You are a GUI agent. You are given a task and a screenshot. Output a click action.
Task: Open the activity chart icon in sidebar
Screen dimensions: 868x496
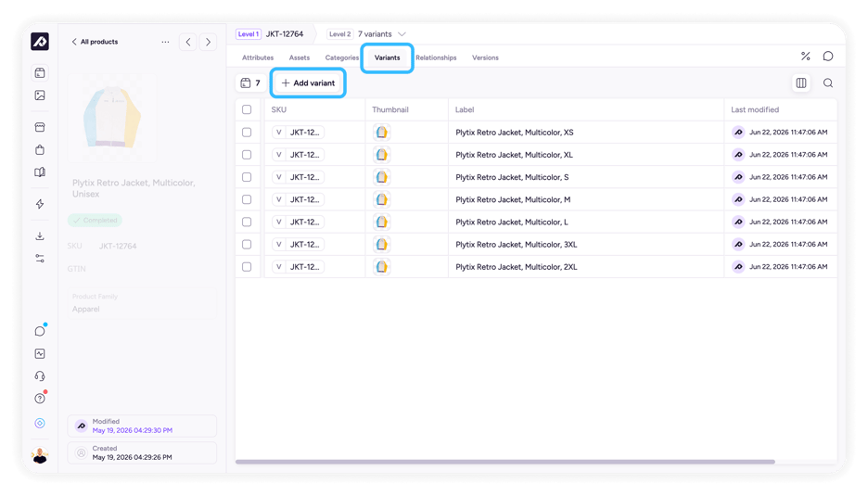(x=40, y=354)
